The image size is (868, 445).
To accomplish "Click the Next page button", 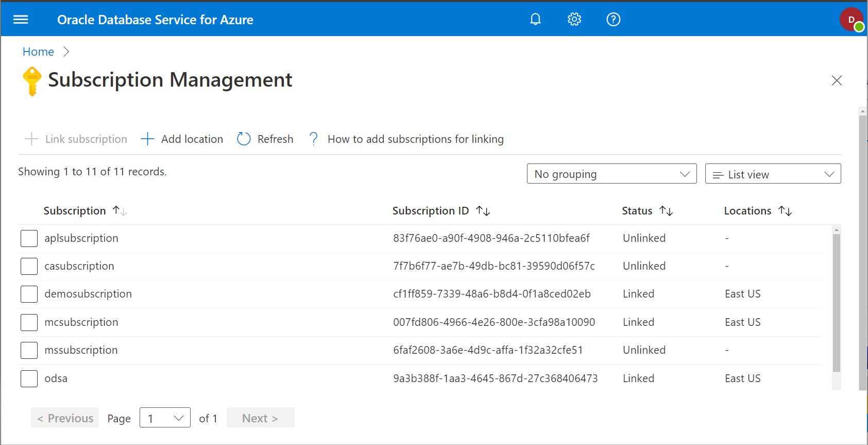I will point(260,418).
